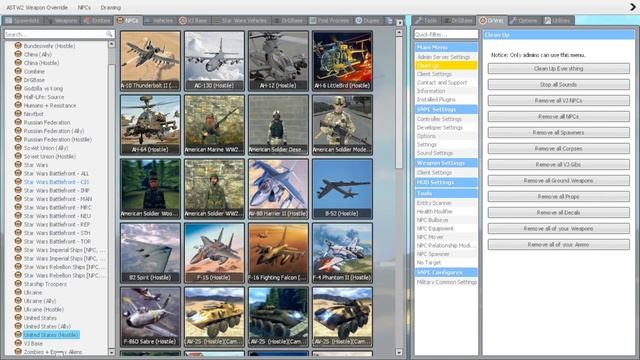640x360 pixels.
Task: Collapse the HUD Settings section header
Action: click(446, 182)
